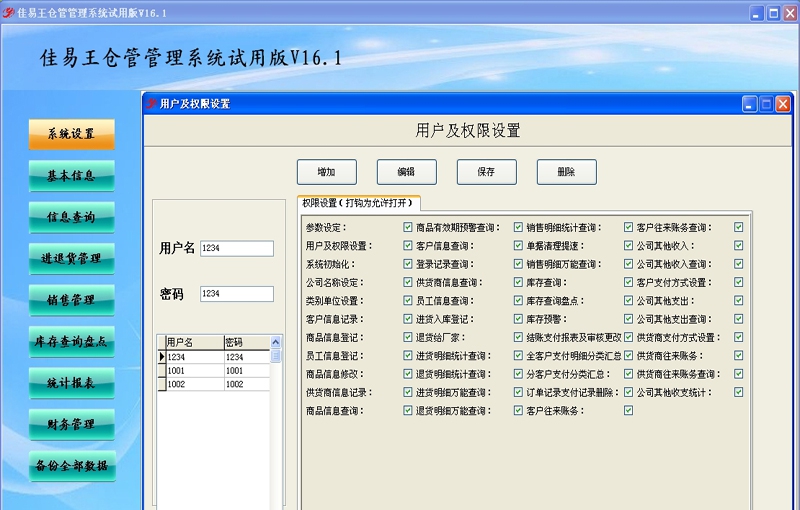Toggle the 客户信息记录 checkbox
Viewport: 800px width, 510px height.
pyautogui.click(x=408, y=319)
